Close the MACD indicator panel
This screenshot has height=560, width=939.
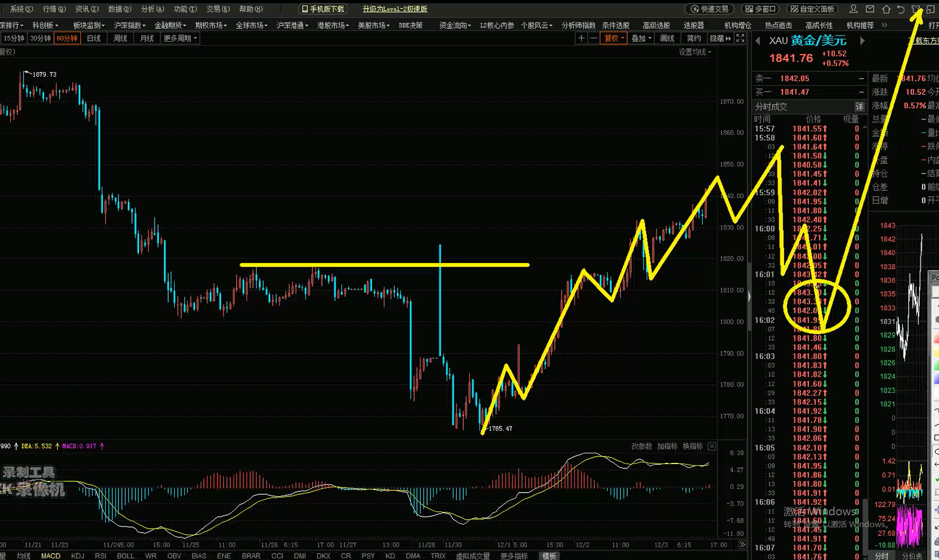pyautogui.click(x=712, y=446)
